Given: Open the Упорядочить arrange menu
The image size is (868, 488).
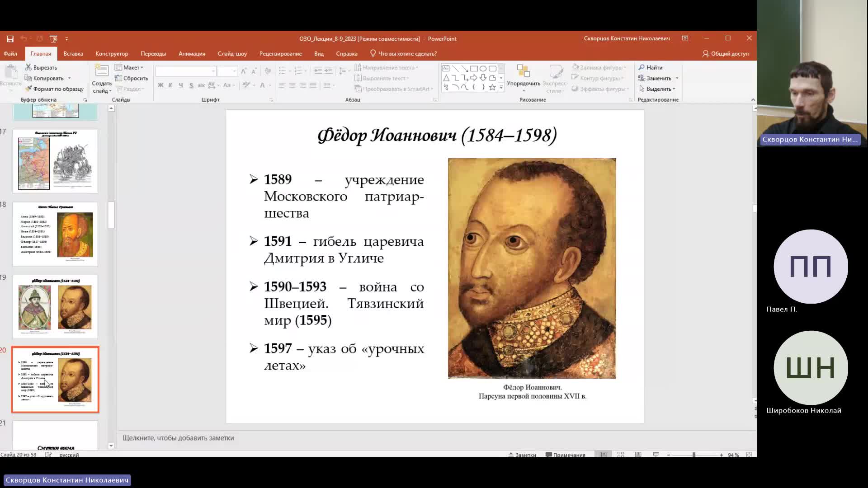Looking at the screenshot, I should coord(524,78).
